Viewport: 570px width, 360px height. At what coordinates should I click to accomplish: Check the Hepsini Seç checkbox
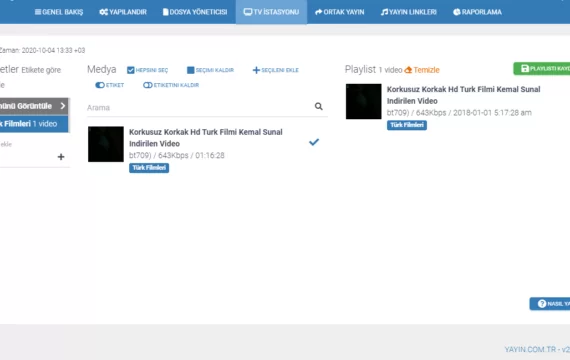click(x=131, y=70)
